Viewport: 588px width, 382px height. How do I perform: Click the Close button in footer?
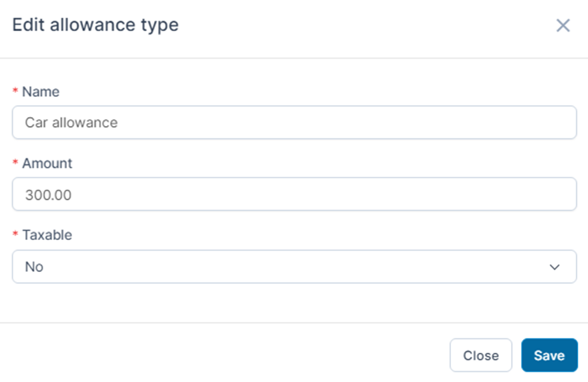[x=481, y=355]
